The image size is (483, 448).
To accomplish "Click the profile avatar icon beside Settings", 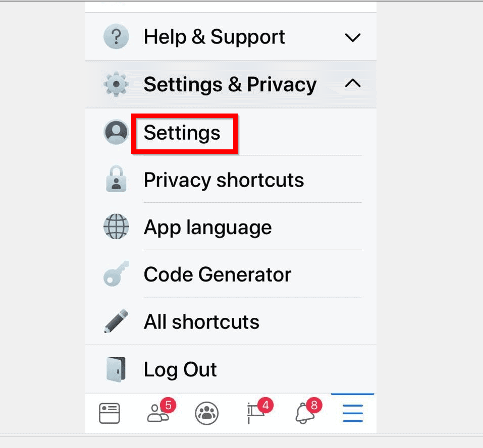I will coord(116,132).
